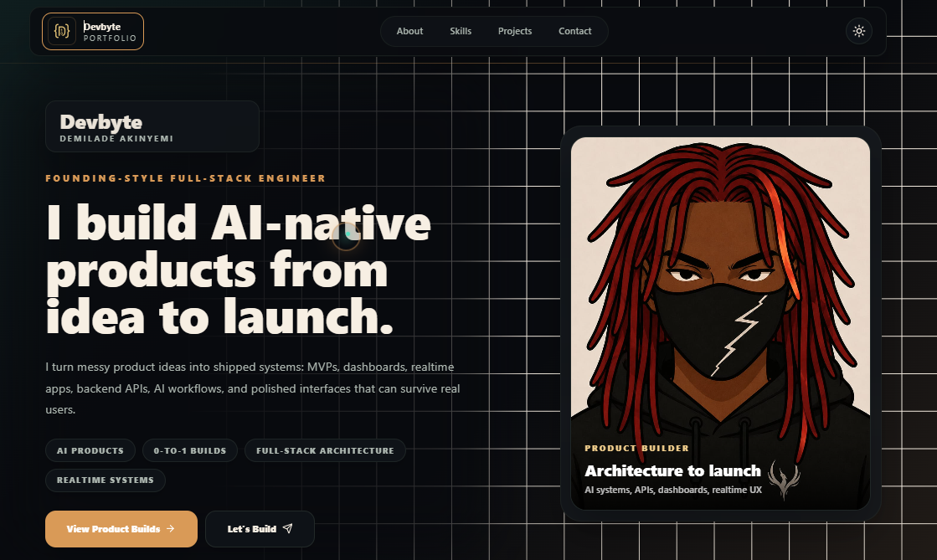The width and height of the screenshot is (937, 560).
Task: Toggle the light/dark theme sun button
Action: point(859,31)
